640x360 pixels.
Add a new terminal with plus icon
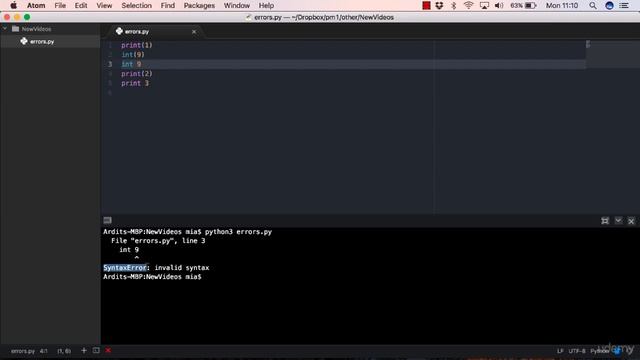point(84,350)
